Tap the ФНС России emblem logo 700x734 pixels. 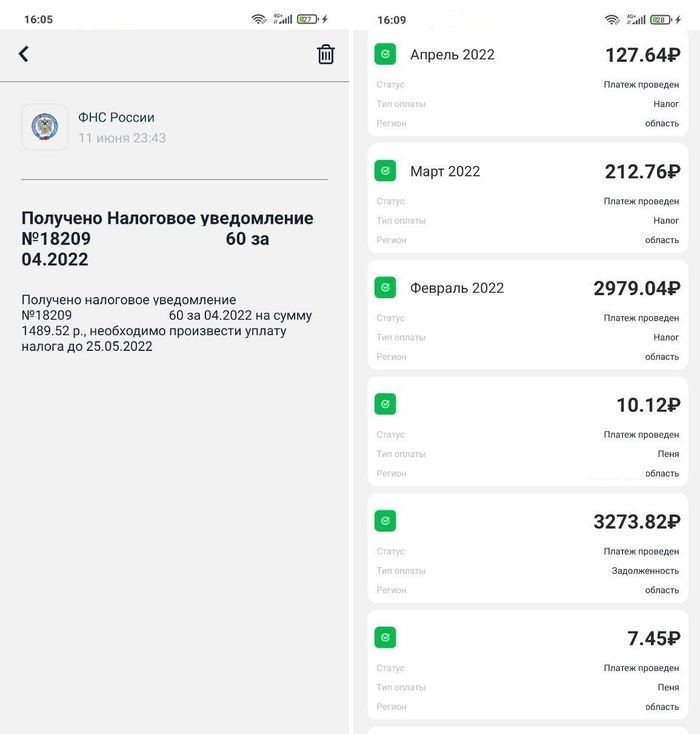click(45, 127)
